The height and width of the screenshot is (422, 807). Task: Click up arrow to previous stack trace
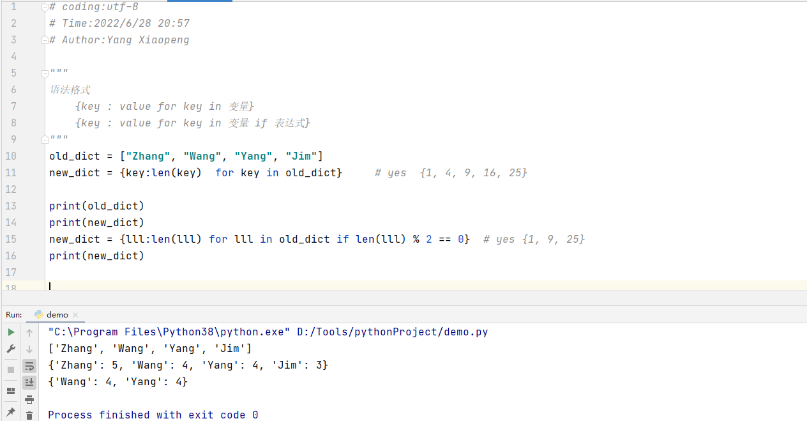29,332
